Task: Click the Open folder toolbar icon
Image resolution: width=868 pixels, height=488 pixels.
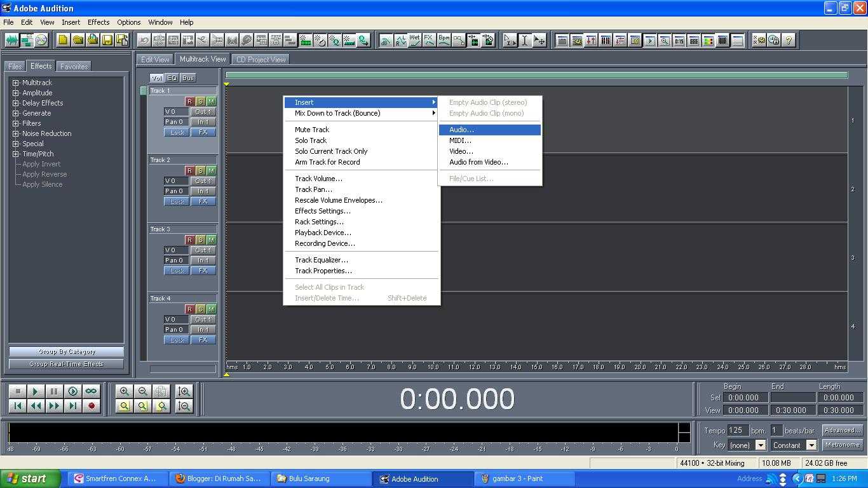Action: coord(78,40)
